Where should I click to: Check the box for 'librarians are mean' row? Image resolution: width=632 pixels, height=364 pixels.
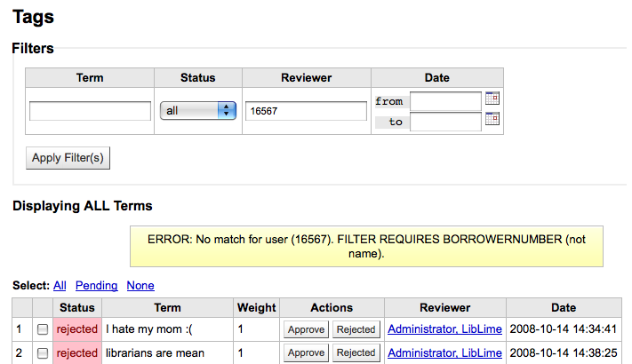point(42,352)
